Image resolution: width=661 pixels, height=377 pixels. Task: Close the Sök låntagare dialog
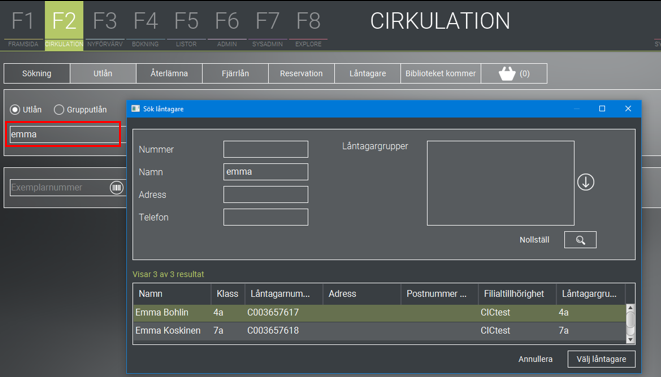[628, 109]
